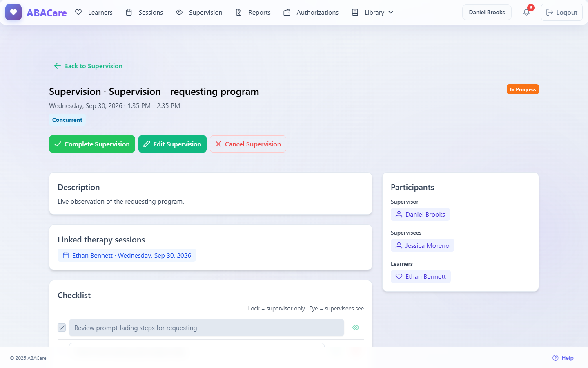
Task: Navigate to Authorizations
Action: pos(311,12)
